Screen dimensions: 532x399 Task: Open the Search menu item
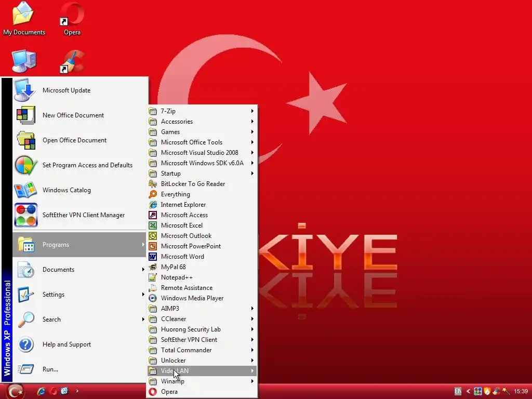click(79, 320)
